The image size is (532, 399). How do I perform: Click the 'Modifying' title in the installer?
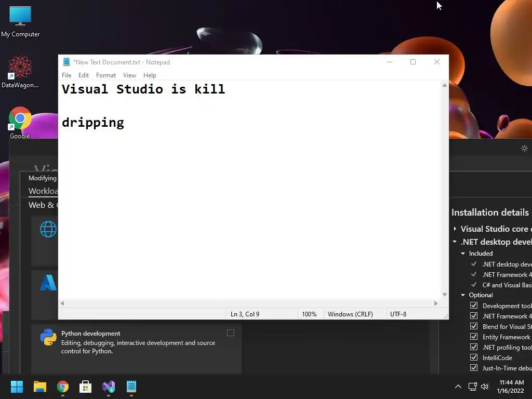point(43,178)
